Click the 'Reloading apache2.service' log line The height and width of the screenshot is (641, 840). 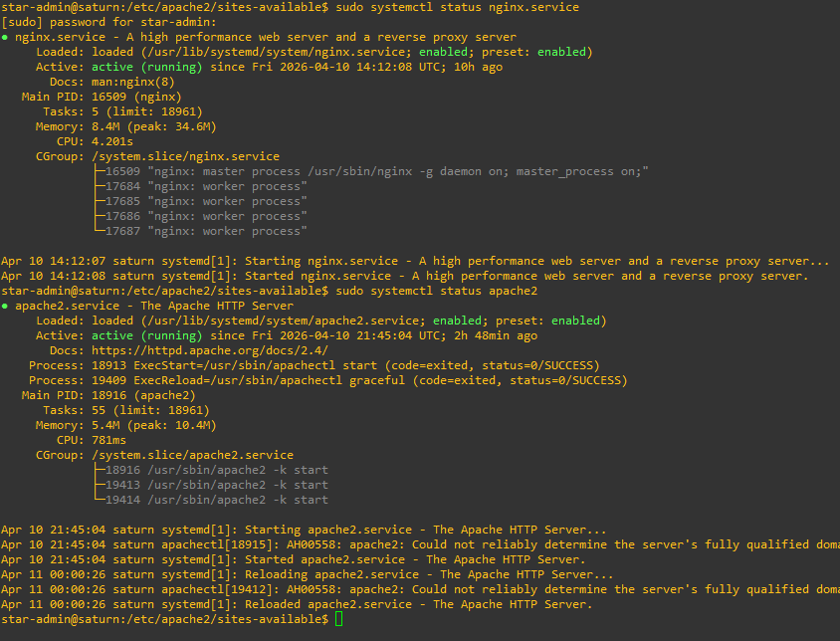(307, 575)
